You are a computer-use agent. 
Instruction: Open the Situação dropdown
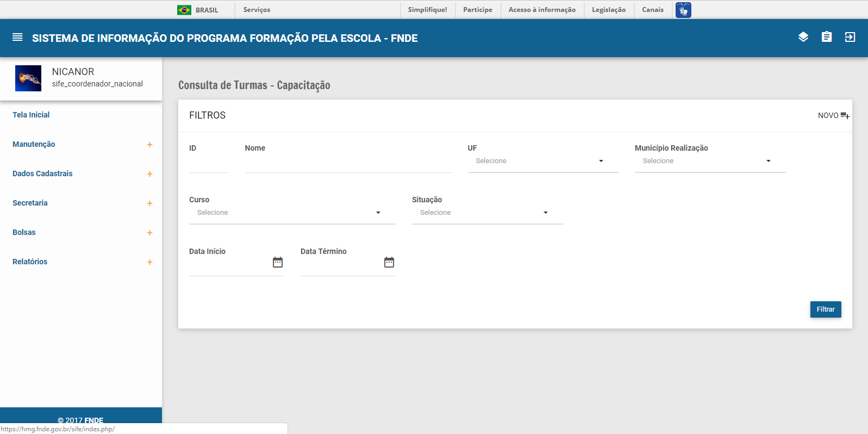click(x=486, y=213)
